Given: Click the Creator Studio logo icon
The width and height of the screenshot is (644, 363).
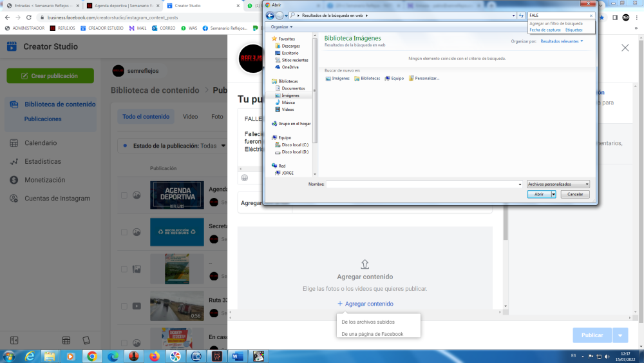Looking at the screenshot, I should tap(12, 46).
